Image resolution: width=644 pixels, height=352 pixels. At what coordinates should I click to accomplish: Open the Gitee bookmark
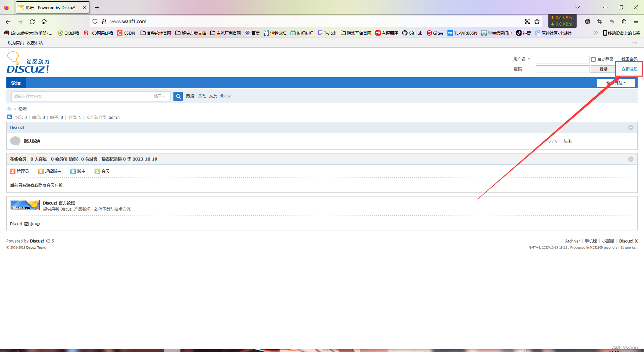435,33
